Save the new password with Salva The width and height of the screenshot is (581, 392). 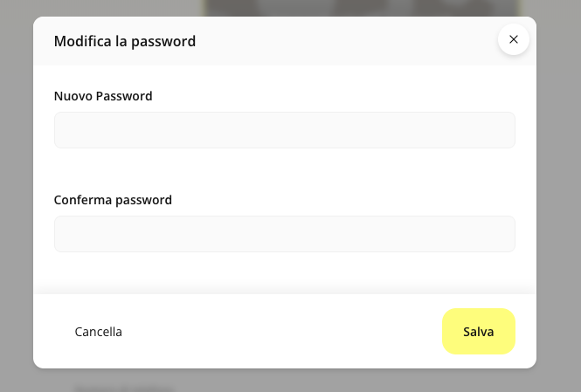[x=479, y=332]
